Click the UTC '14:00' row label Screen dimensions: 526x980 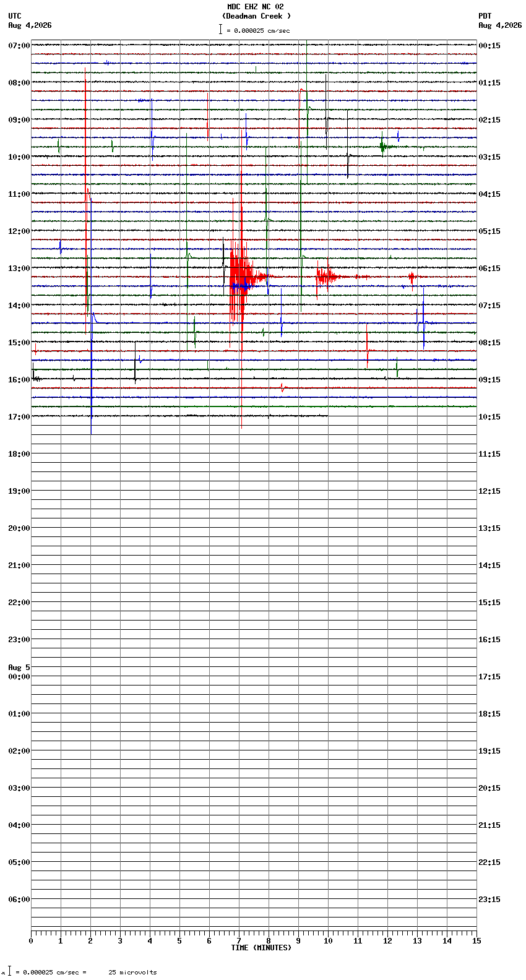pos(19,306)
